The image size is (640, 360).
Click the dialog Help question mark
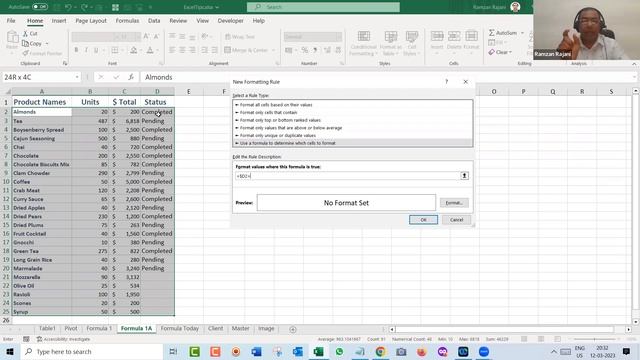pos(447,82)
